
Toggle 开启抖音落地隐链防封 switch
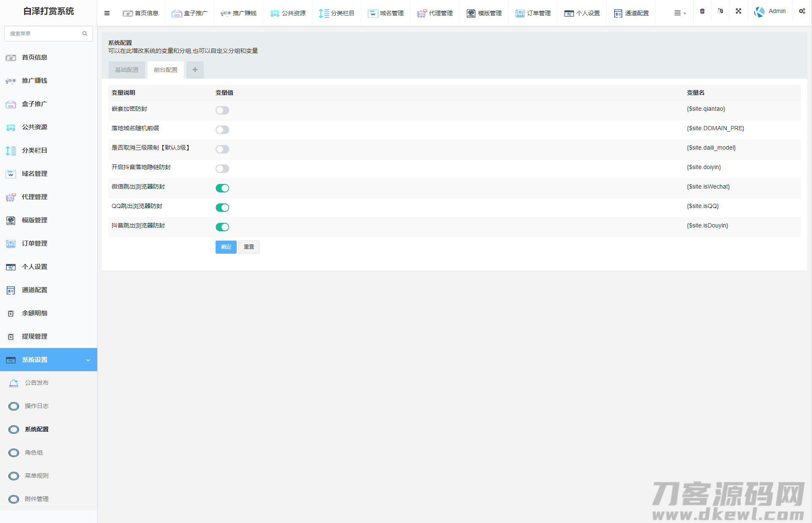point(222,169)
